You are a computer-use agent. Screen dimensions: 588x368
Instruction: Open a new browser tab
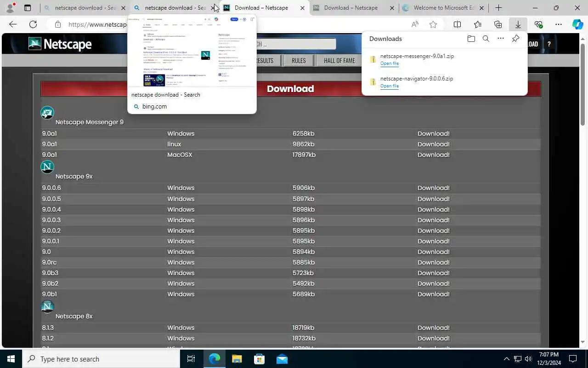498,8
